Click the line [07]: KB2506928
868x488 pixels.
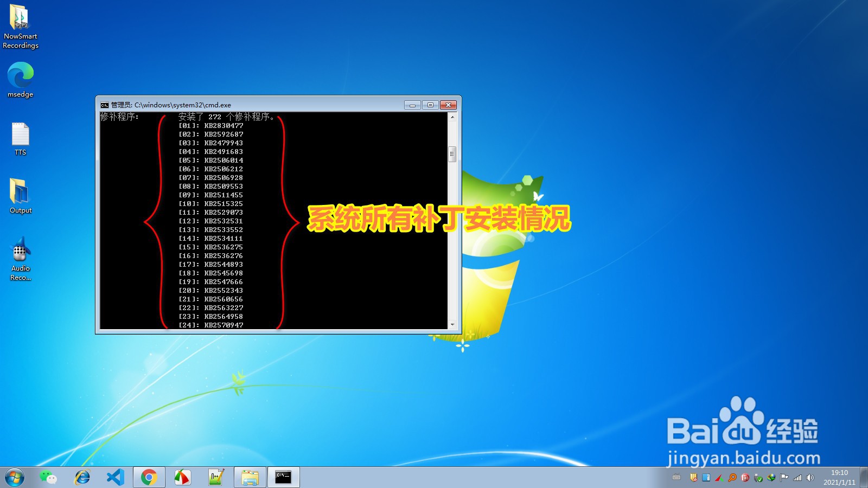click(211, 178)
